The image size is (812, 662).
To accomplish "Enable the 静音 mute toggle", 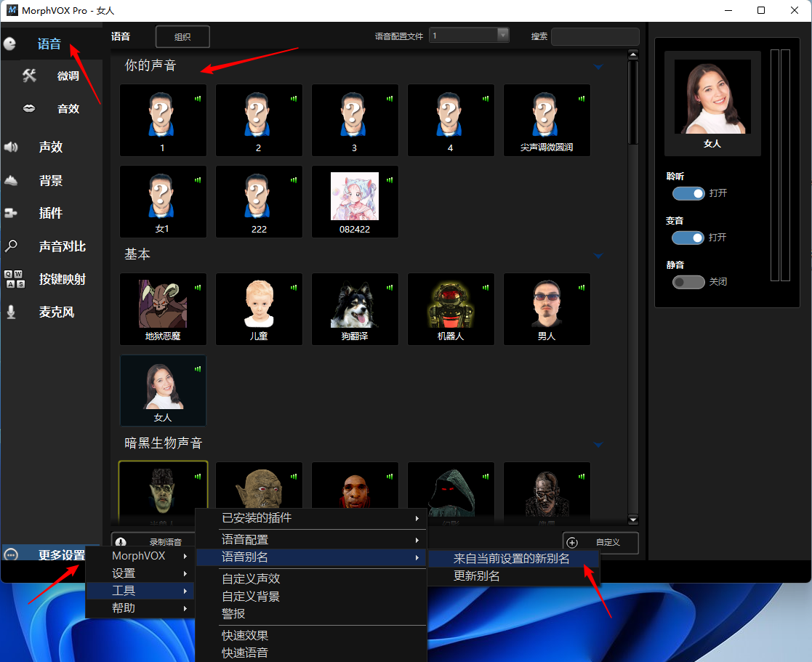I will (x=688, y=282).
